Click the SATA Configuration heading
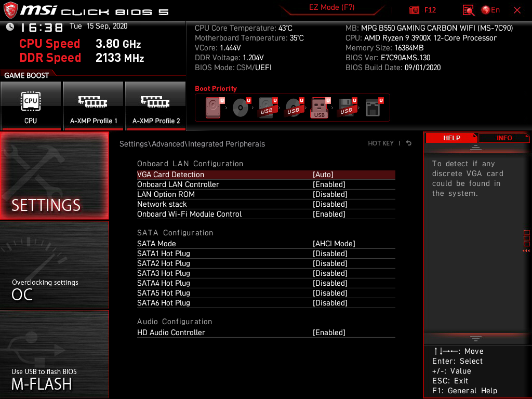The height and width of the screenshot is (399, 532). [175, 233]
